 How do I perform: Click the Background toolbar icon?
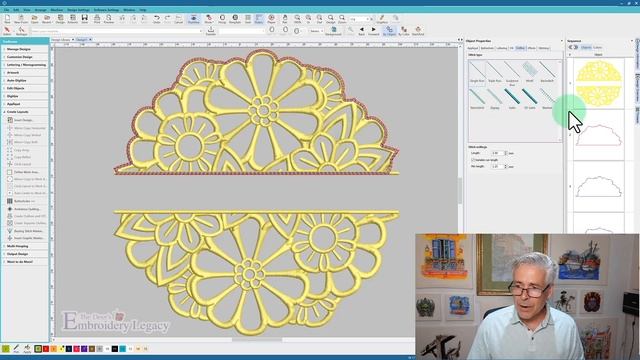pyautogui.click(x=333, y=31)
